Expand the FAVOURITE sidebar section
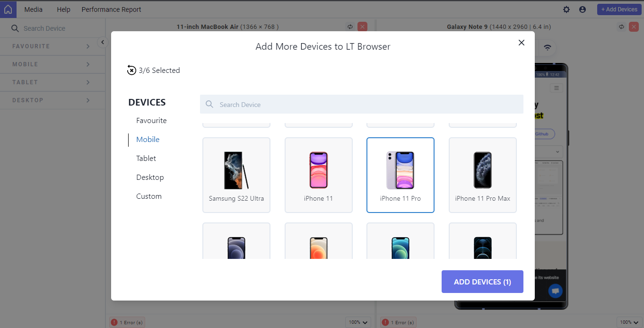The image size is (644, 328). [x=52, y=46]
